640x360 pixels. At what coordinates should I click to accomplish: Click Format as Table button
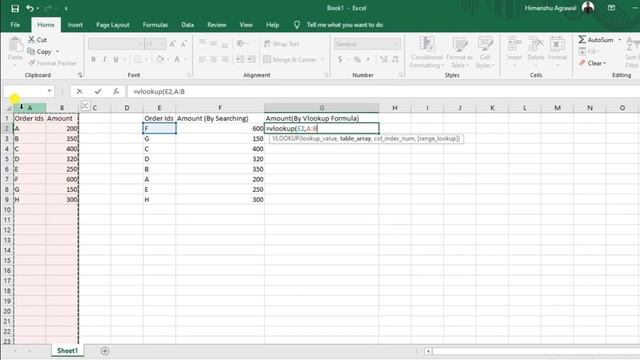click(x=460, y=52)
